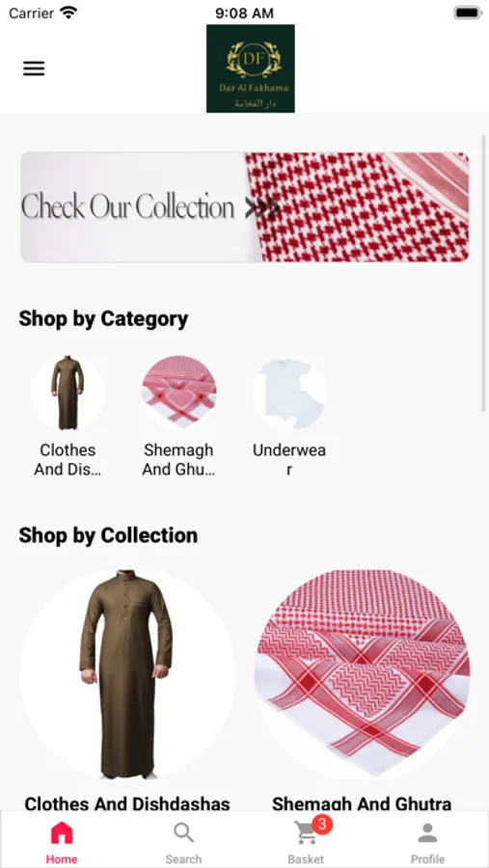
Task: Switch to the Search tab label
Action: point(183,859)
